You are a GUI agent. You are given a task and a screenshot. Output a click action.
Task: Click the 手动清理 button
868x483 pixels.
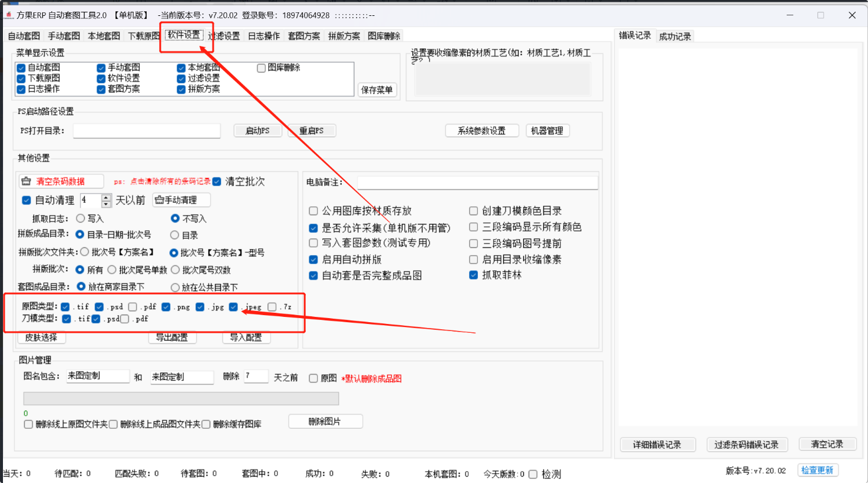tap(181, 200)
